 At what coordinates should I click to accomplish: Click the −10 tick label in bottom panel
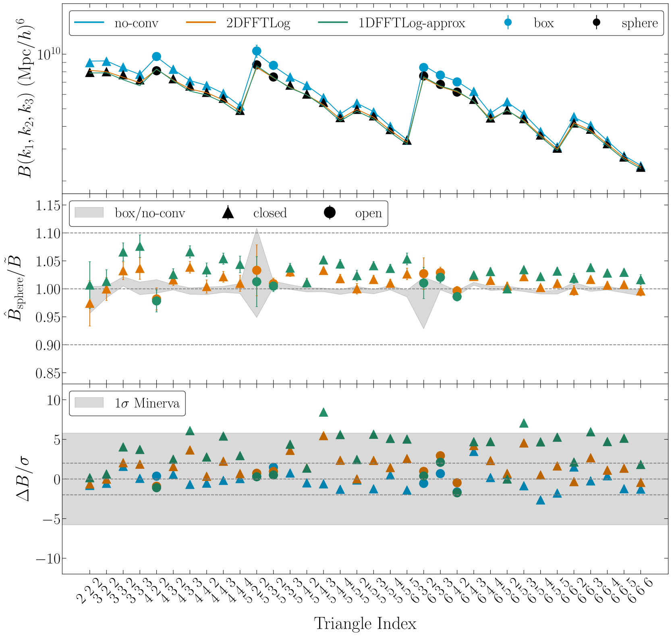48,559
